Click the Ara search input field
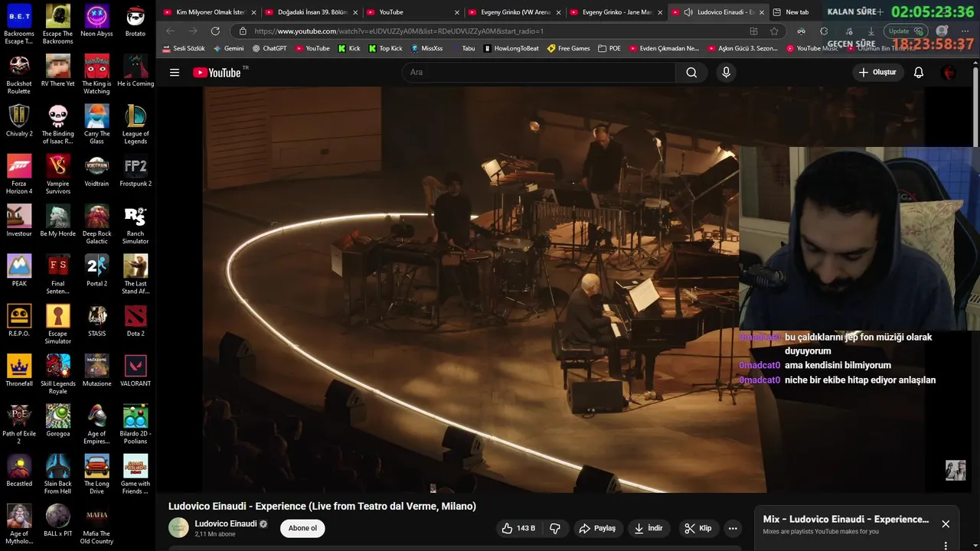This screenshot has width=980, height=551. tap(538, 73)
